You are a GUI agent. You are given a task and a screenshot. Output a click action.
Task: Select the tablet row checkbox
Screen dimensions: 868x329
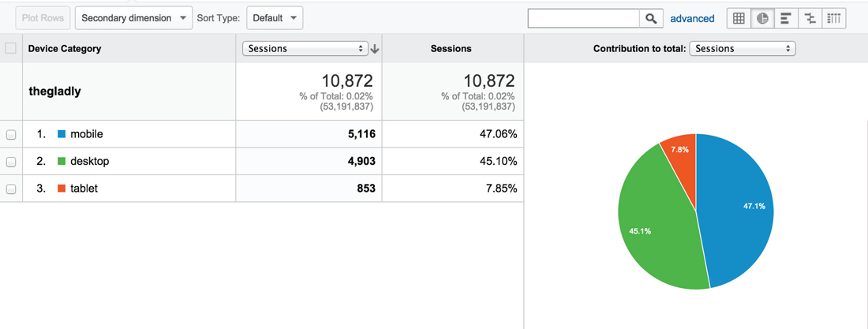click(x=11, y=189)
